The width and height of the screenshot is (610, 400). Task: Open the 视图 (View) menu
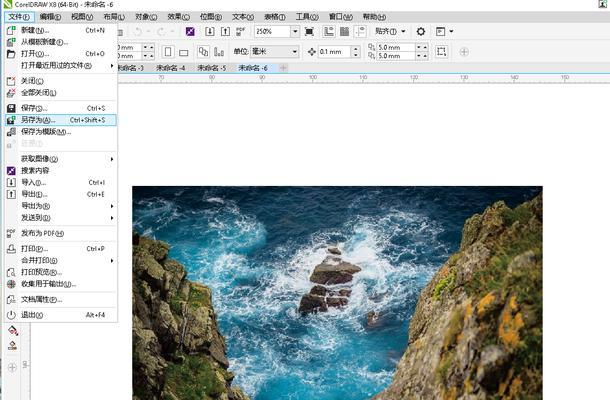[x=82, y=17]
